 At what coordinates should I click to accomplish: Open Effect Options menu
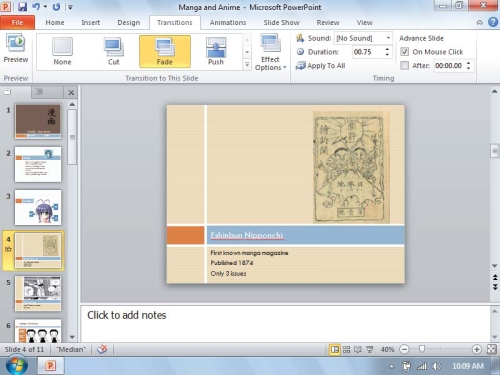pos(270,52)
